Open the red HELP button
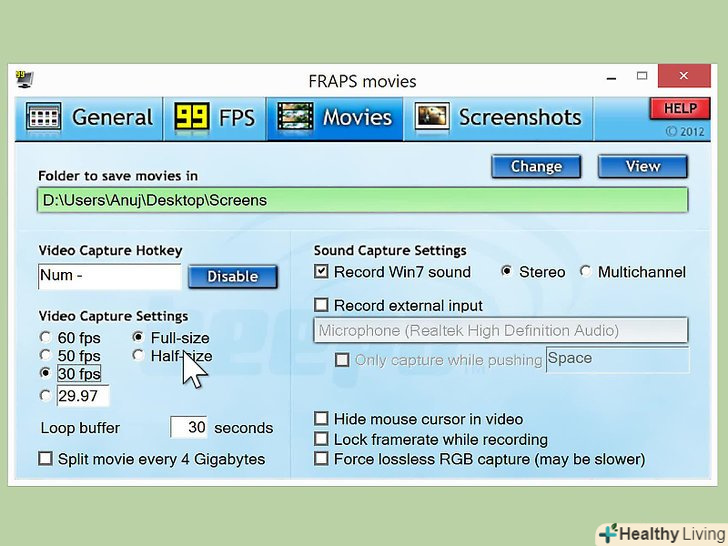The width and height of the screenshot is (728, 546). click(x=680, y=109)
